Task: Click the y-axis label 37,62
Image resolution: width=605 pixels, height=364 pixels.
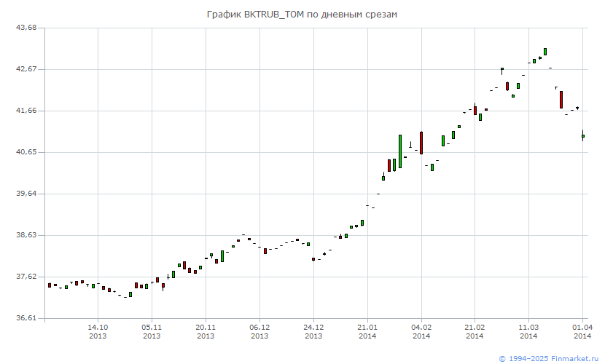Action: click(26, 277)
